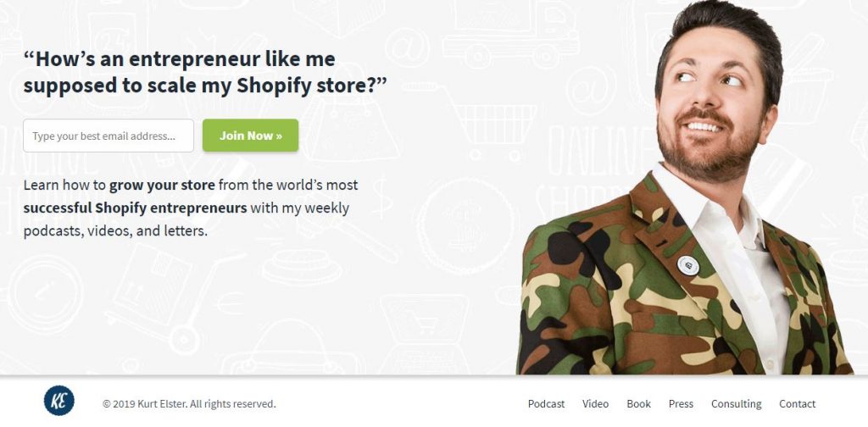The height and width of the screenshot is (427, 868).
Task: Select the Press footer link
Action: (681, 404)
